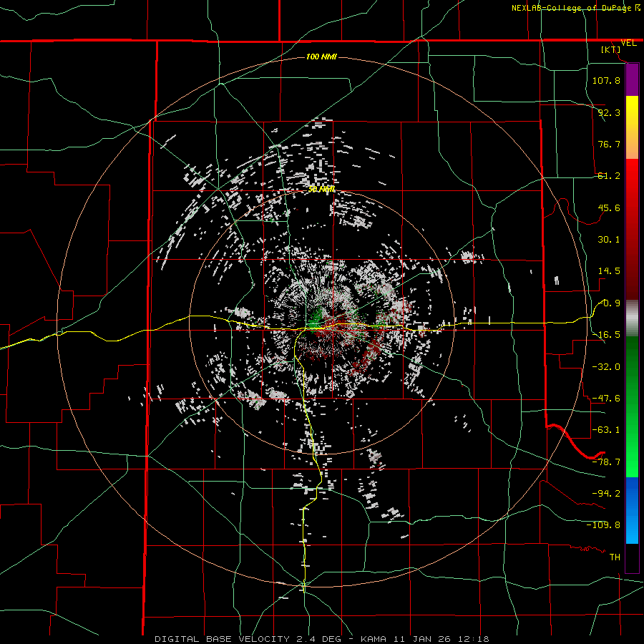Click the -32.0 legend value
The height and width of the screenshot is (644, 644).
point(606,366)
